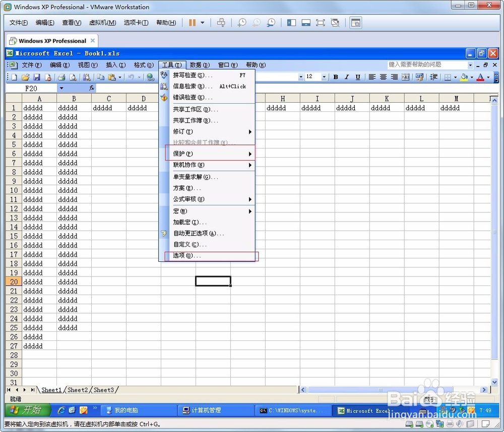Open the 数据 menu in Excel

pyautogui.click(x=200, y=65)
